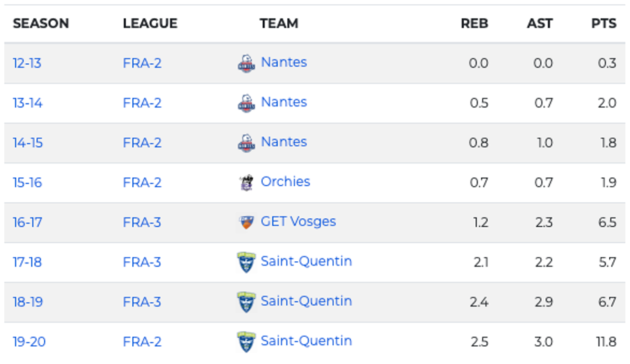Open Saint-Quentin team link in 19-20 row
This screenshot has width=630, height=364.
click(x=306, y=340)
